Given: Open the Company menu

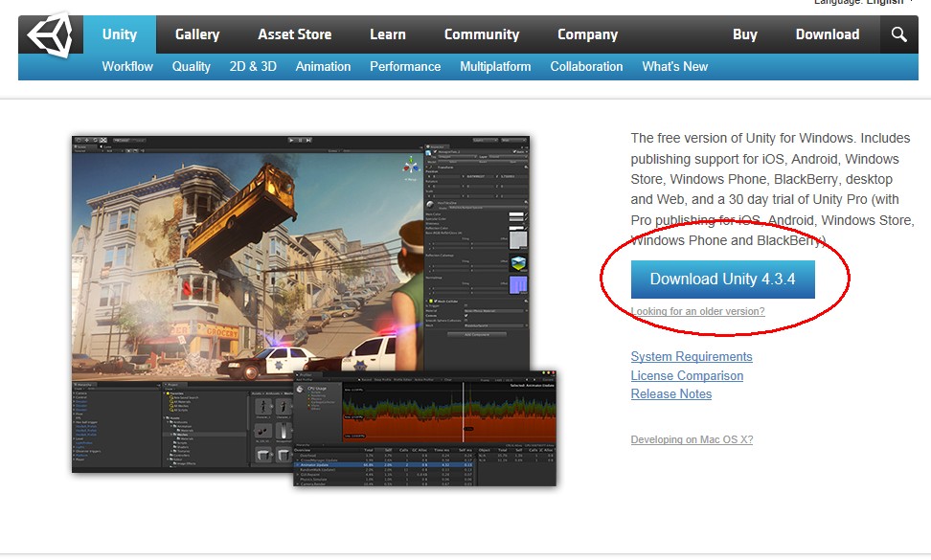Looking at the screenshot, I should point(587,34).
